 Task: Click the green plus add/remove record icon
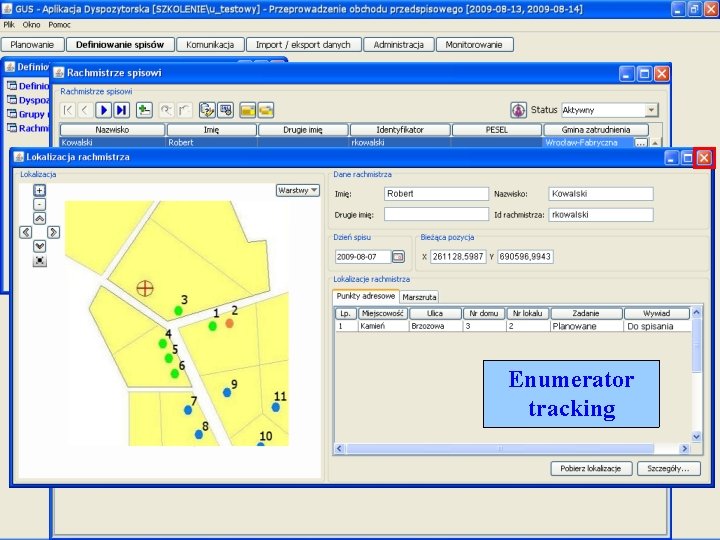pos(144,110)
